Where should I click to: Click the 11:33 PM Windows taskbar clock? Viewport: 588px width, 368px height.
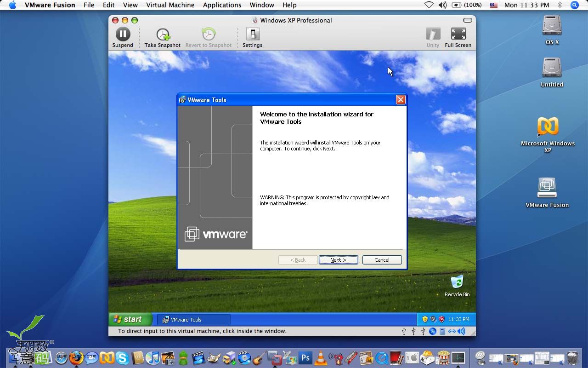[459, 319]
